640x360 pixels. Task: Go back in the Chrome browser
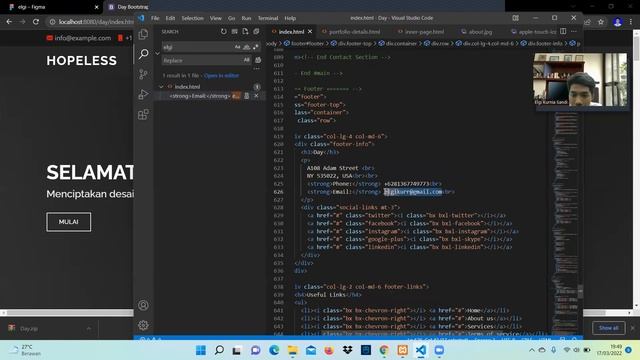pos(9,22)
